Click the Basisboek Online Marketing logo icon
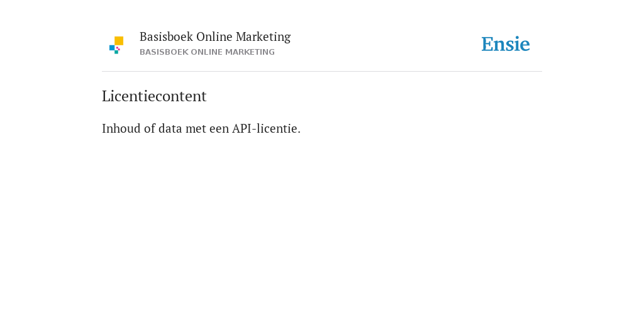This screenshot has height=322, width=644. point(116,45)
